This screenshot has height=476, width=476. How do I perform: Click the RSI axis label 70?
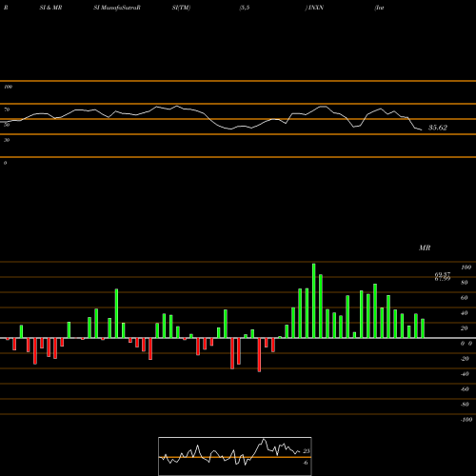[7, 109]
